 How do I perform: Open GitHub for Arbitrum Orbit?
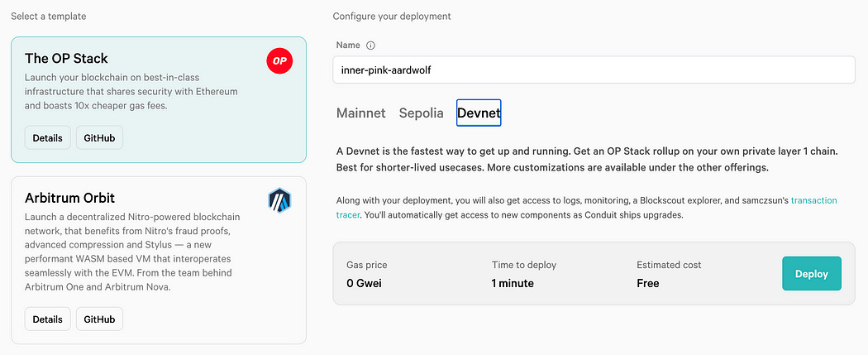point(100,319)
